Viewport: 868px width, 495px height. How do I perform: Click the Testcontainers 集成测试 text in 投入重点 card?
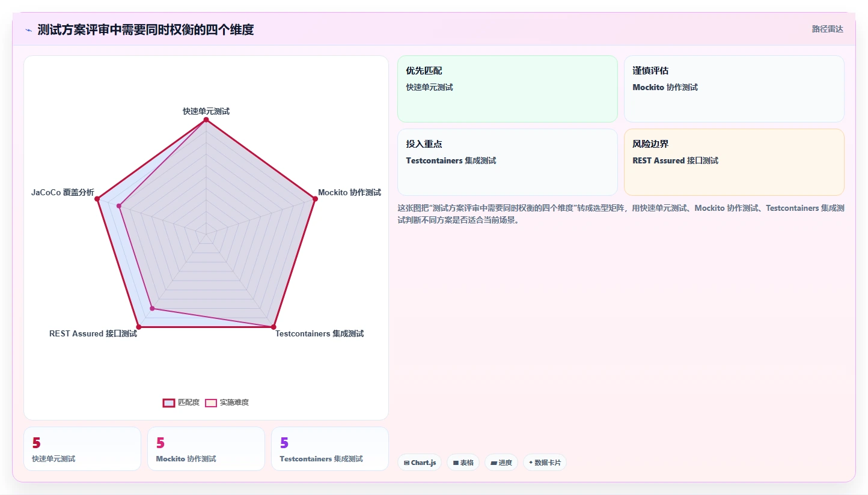451,160
